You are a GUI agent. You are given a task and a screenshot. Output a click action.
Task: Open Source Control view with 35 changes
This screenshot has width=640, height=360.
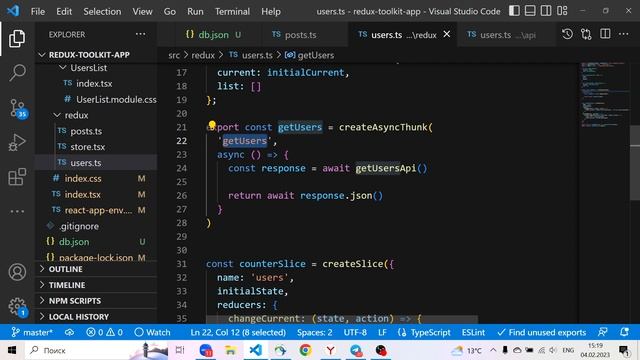pos(18,109)
